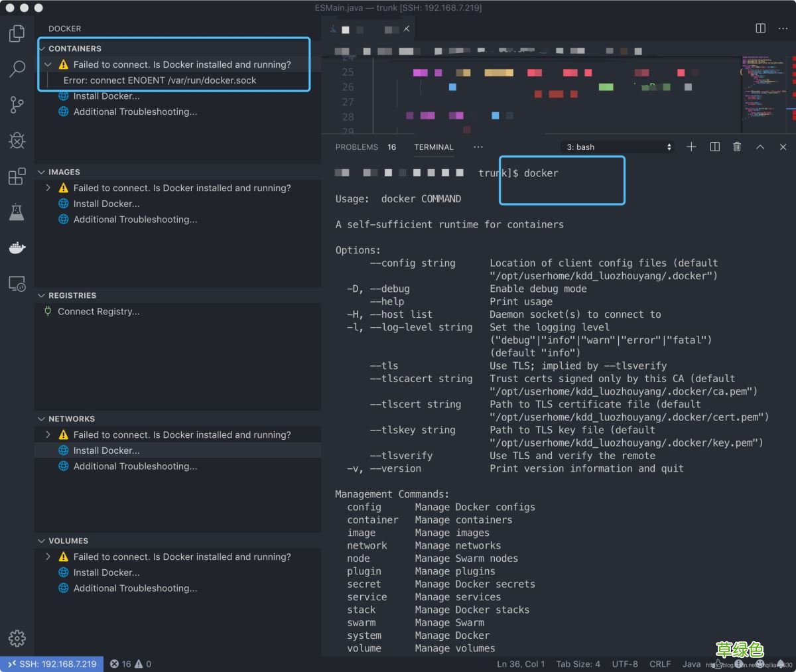Click the SSH 192.168.7.219 remote indicator
796x672 pixels.
[x=52, y=663]
